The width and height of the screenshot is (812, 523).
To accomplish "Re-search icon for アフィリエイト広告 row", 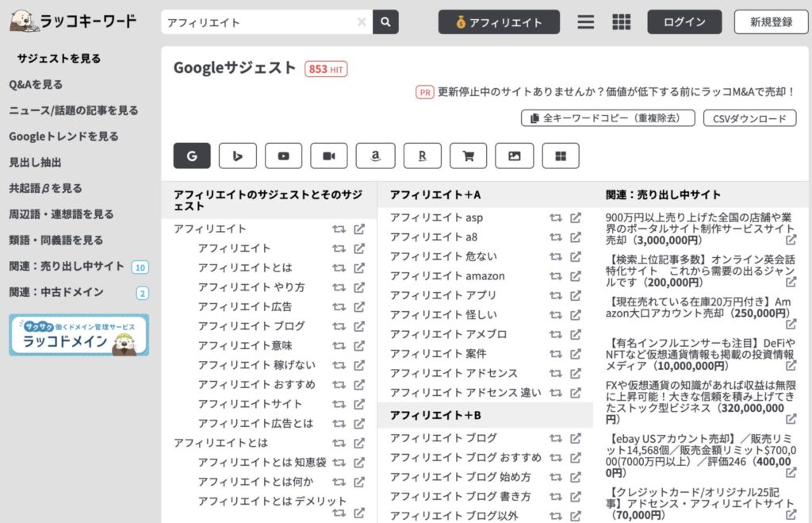I will [x=339, y=307].
